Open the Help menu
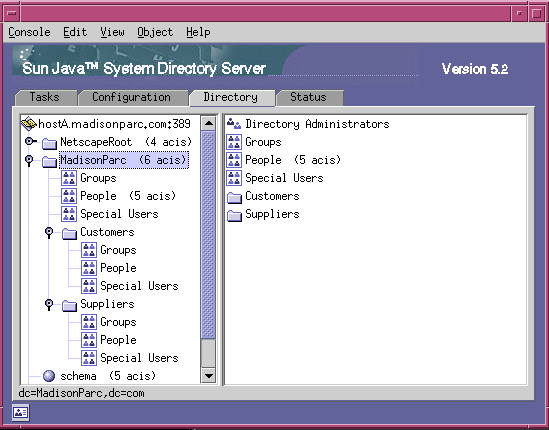The width and height of the screenshot is (549, 430). pyautogui.click(x=198, y=32)
